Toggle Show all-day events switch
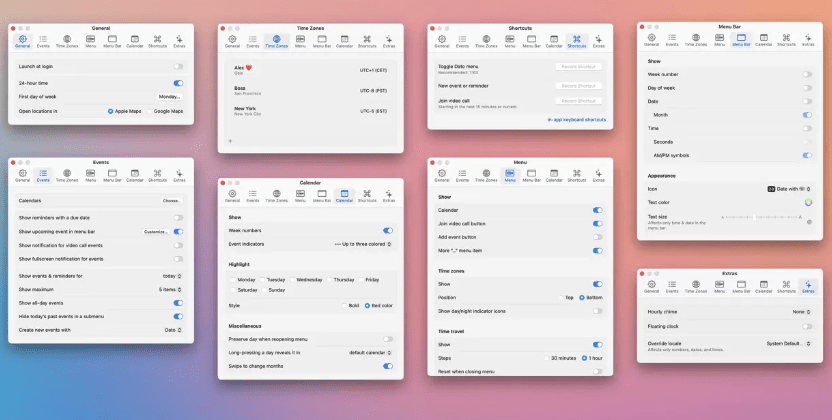 (178, 302)
